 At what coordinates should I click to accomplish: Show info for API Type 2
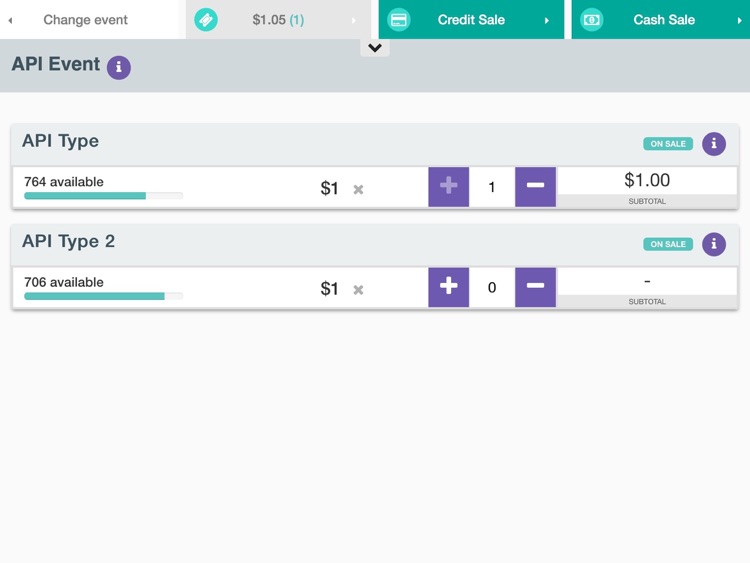click(714, 244)
